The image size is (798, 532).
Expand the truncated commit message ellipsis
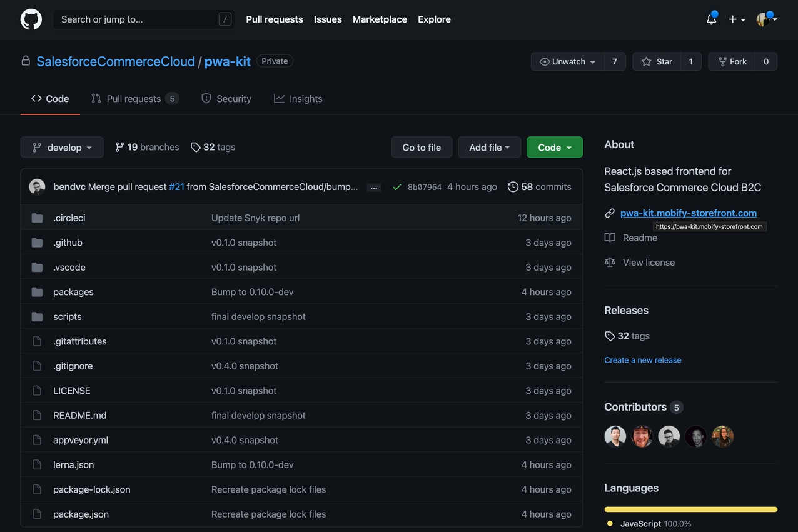tap(373, 188)
